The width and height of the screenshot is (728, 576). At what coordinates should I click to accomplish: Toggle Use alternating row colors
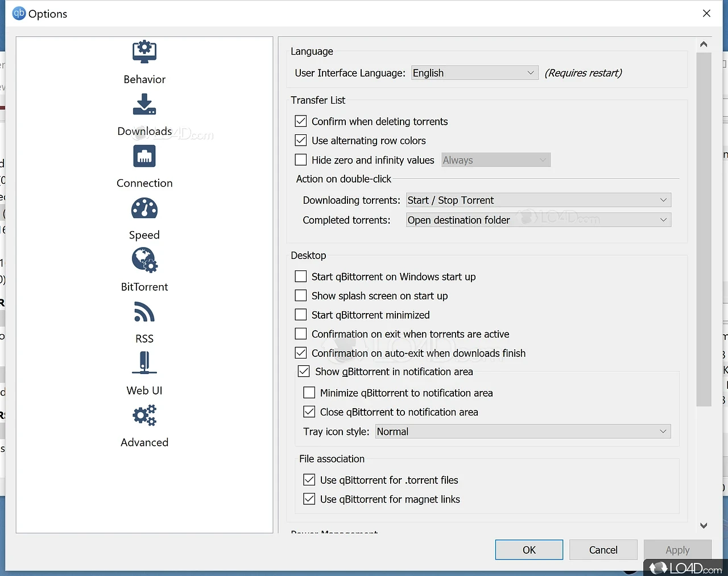tap(301, 140)
